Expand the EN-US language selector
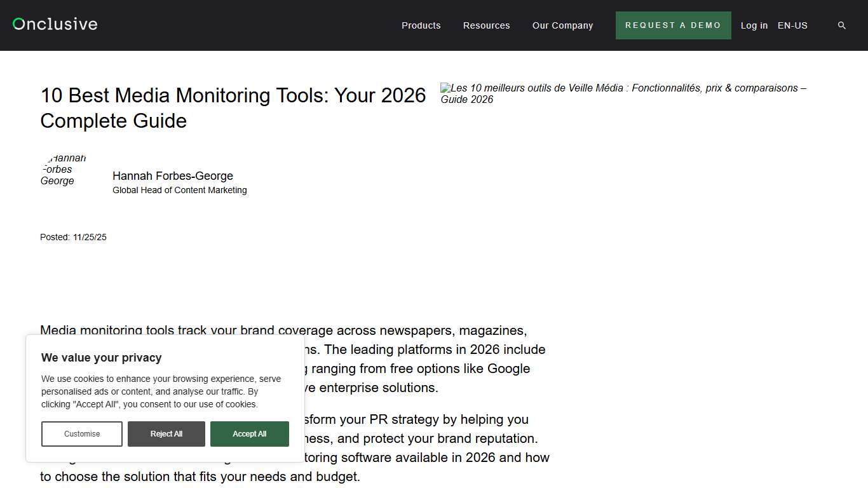Image resolution: width=868 pixels, height=488 pixels. 792,25
